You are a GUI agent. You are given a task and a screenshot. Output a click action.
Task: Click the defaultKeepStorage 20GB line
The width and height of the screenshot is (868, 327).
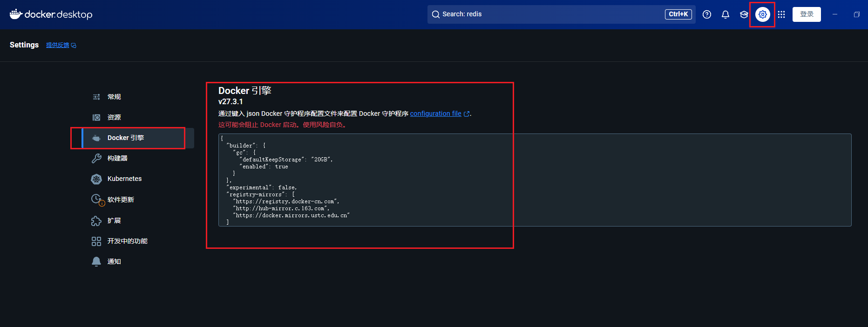coord(286,160)
